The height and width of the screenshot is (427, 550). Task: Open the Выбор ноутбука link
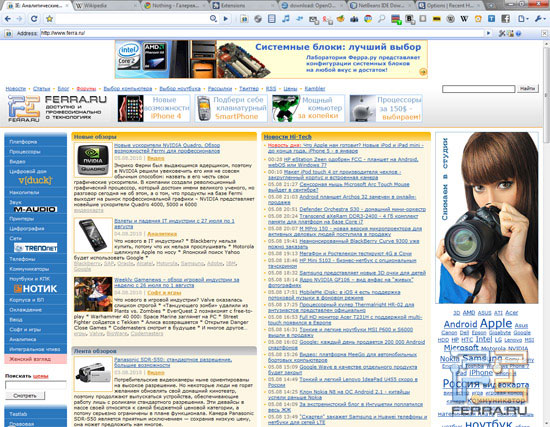[180, 88]
